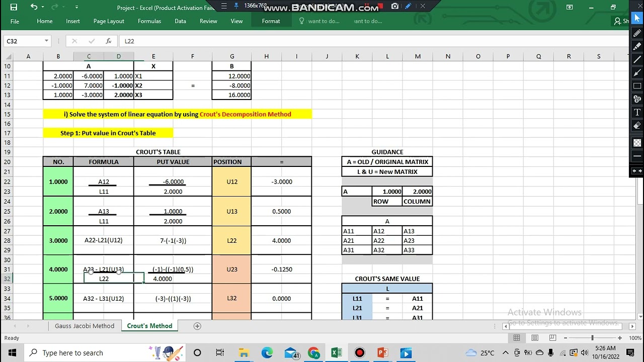Open the Name Box dropdown arrow
644x362 pixels.
click(x=46, y=41)
